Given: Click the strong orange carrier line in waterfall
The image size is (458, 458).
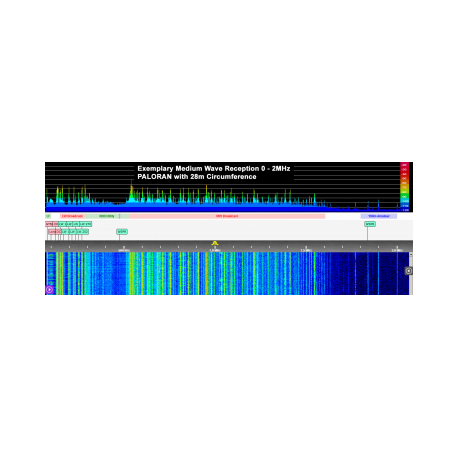Looking at the screenshot, I should [131, 273].
